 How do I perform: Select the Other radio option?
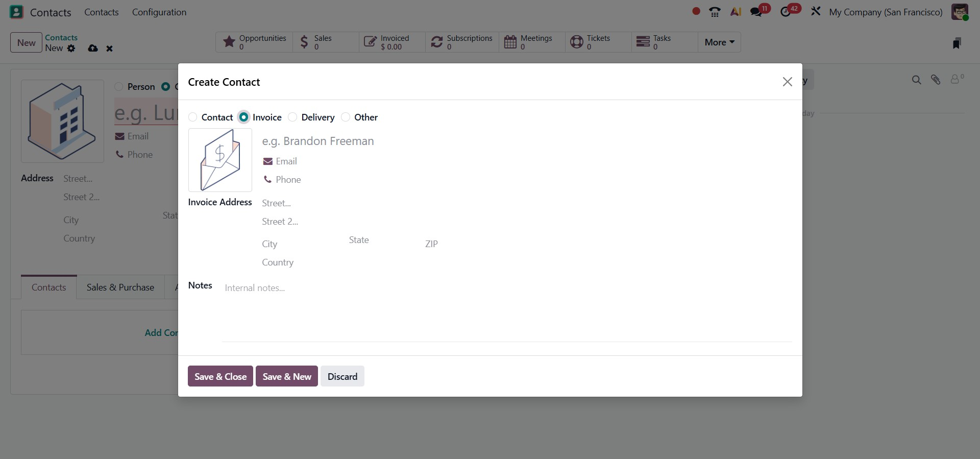(346, 117)
